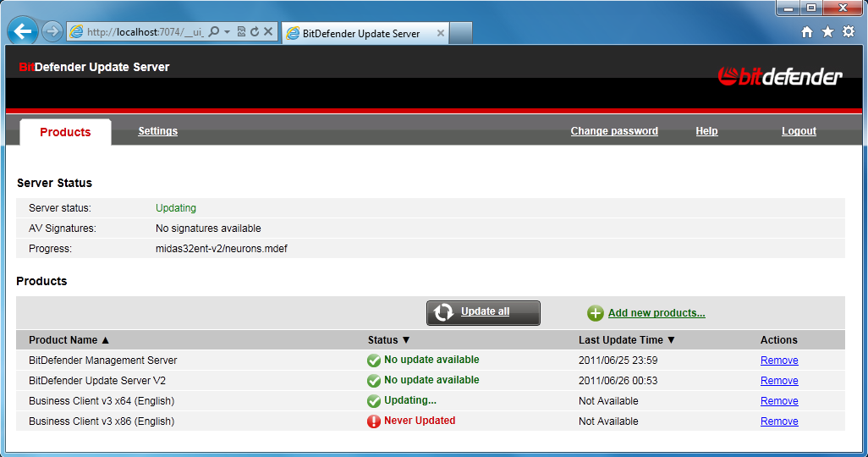
Task: Click the Logout link
Action: [799, 130]
